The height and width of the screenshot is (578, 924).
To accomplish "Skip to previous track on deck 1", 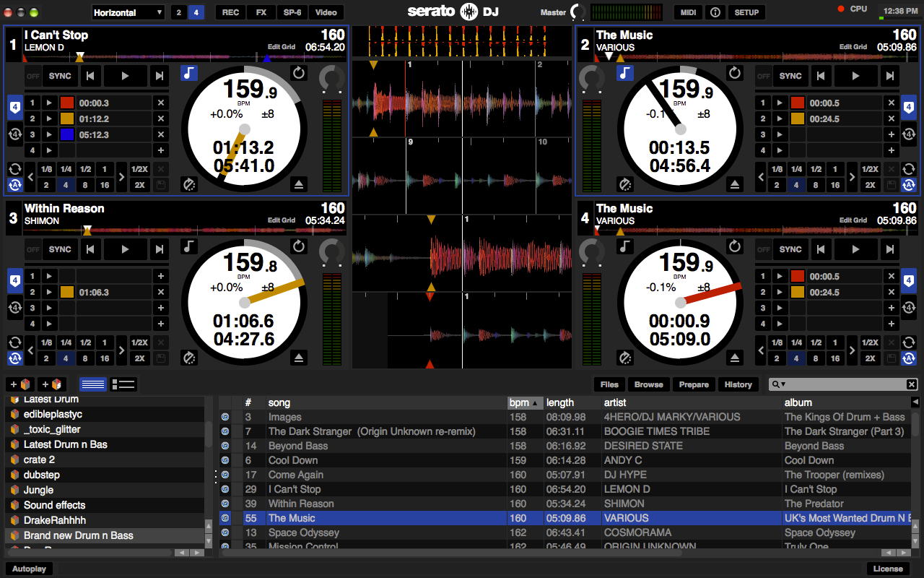I will pyautogui.click(x=90, y=76).
